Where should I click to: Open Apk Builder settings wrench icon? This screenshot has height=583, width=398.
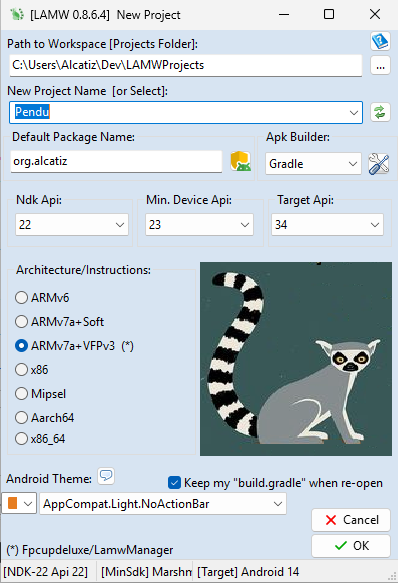(x=379, y=164)
